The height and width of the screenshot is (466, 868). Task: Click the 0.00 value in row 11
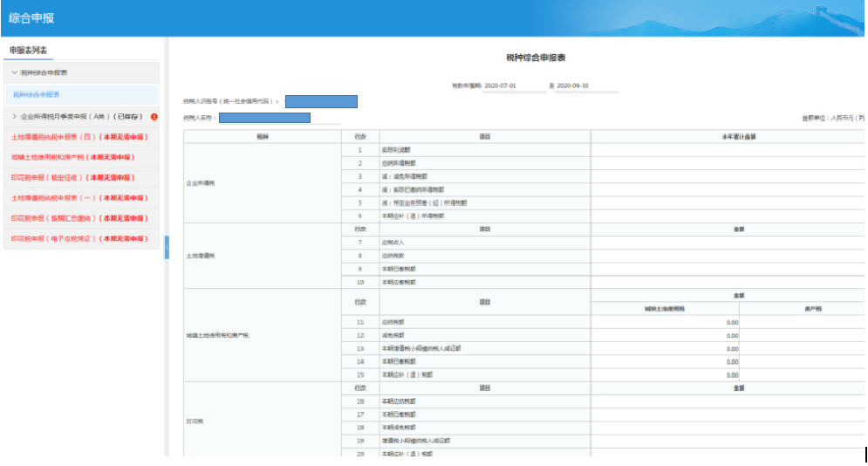pos(733,322)
